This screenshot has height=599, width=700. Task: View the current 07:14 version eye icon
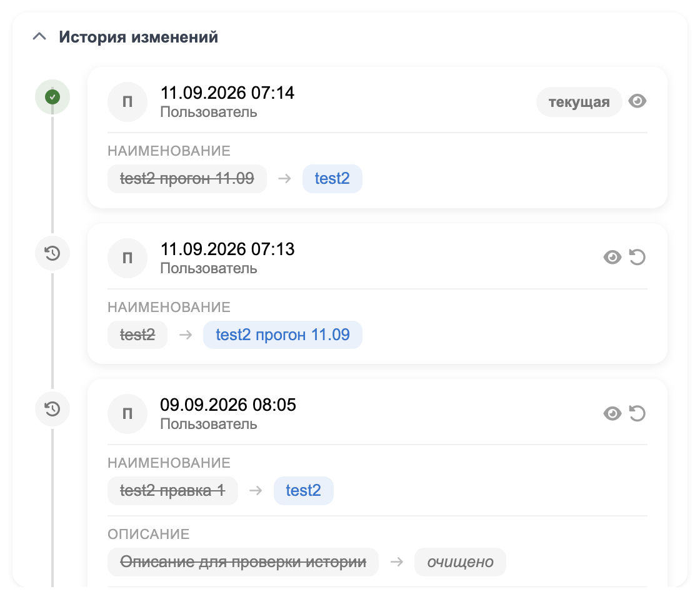[x=637, y=101]
